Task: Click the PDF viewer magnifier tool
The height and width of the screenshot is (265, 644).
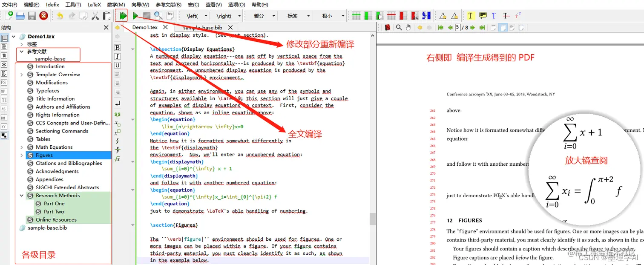Action: coord(399,27)
